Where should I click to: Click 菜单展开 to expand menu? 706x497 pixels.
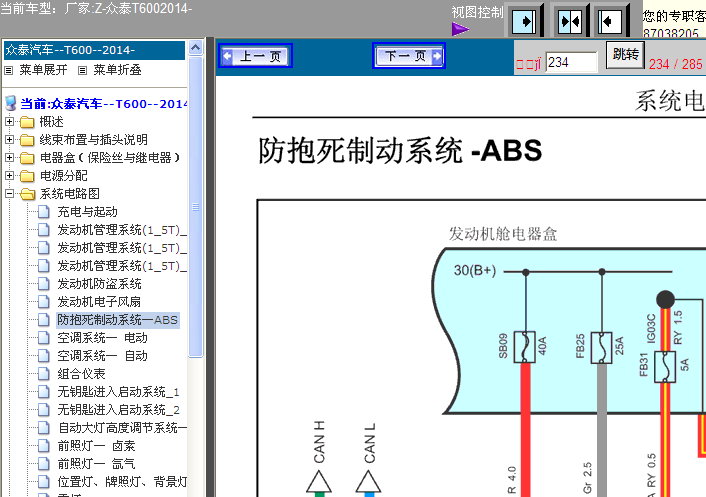coord(43,70)
